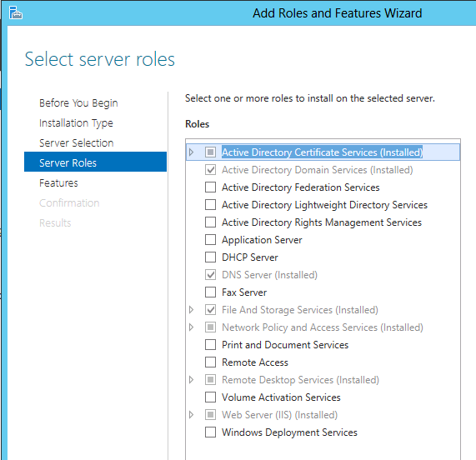The height and width of the screenshot is (460, 476).
Task: Select Active Directory Certificate Services row
Action: 323,152
